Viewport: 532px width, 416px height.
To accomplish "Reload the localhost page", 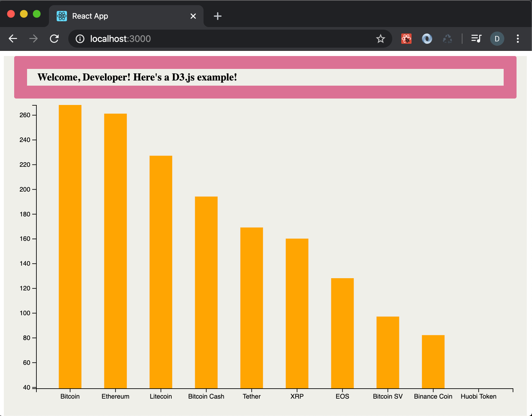I will pos(54,39).
